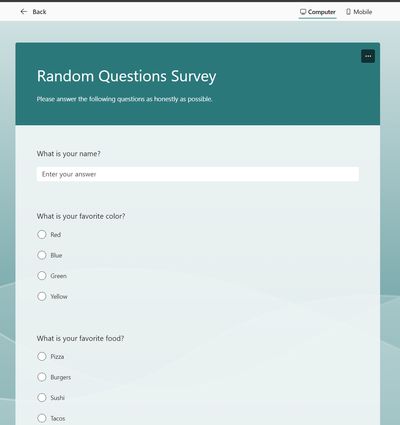Select Pizza as favorite food

pyautogui.click(x=42, y=356)
